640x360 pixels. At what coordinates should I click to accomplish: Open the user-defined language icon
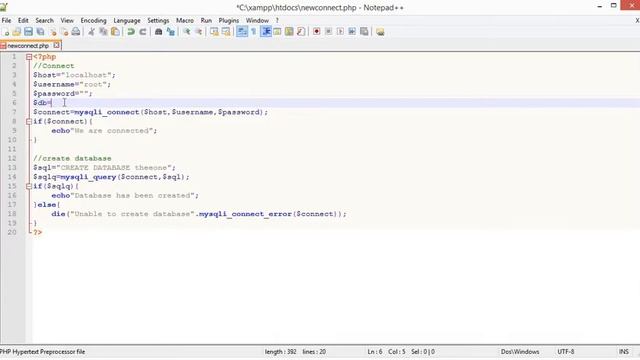277,32
